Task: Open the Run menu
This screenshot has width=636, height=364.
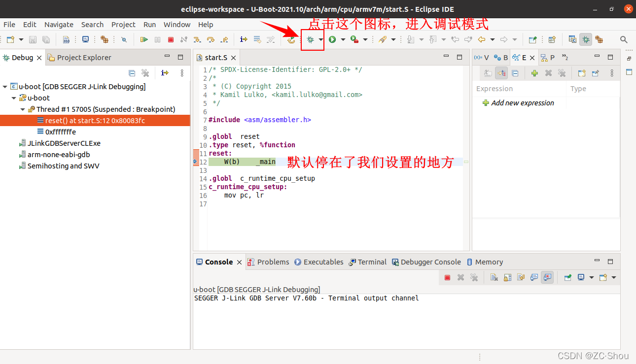Action: 149,24
